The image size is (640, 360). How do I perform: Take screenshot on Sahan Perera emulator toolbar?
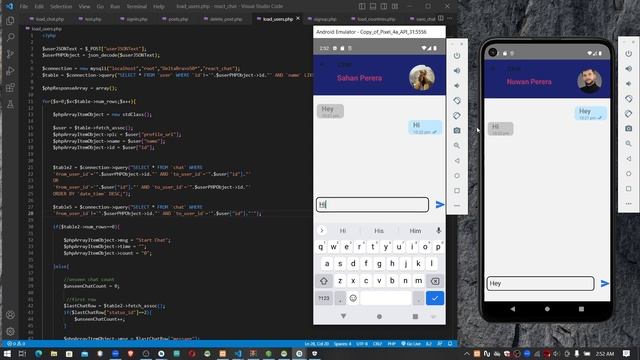click(457, 131)
